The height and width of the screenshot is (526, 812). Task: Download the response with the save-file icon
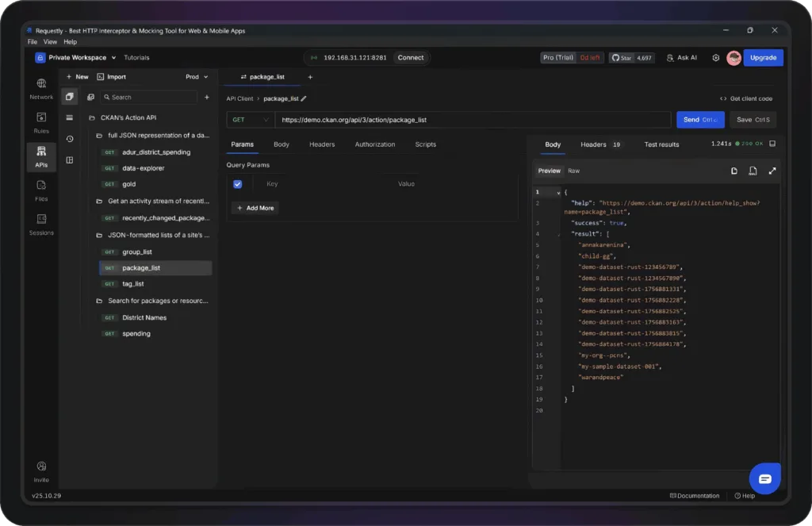753,171
